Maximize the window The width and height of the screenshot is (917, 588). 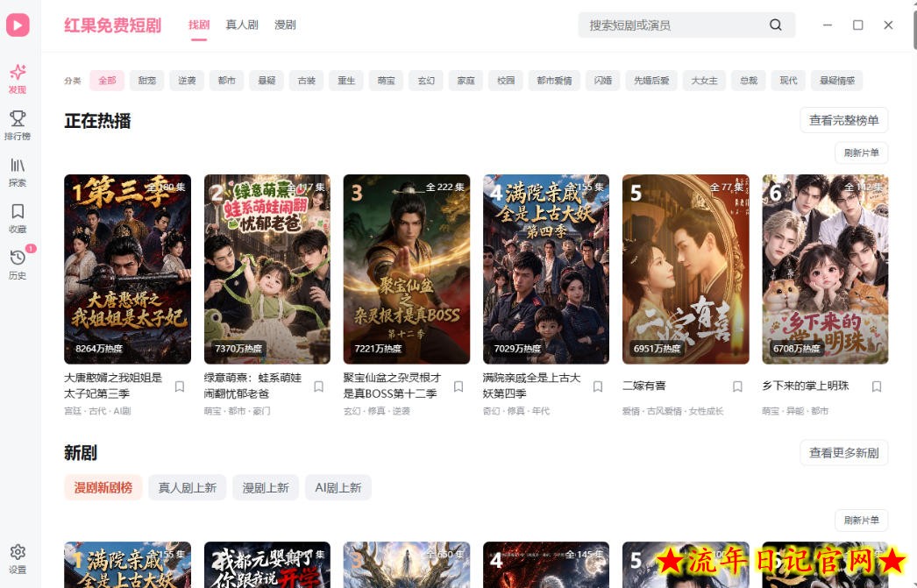(858, 25)
